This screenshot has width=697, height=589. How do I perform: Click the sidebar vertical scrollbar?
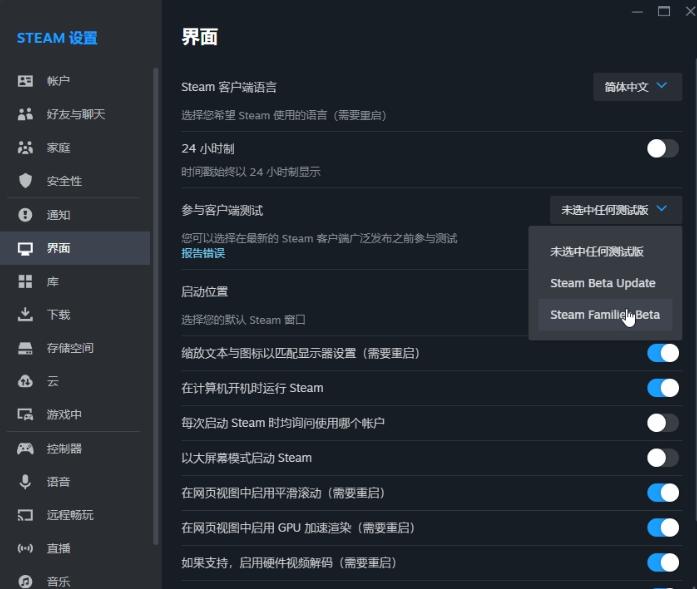click(x=156, y=306)
